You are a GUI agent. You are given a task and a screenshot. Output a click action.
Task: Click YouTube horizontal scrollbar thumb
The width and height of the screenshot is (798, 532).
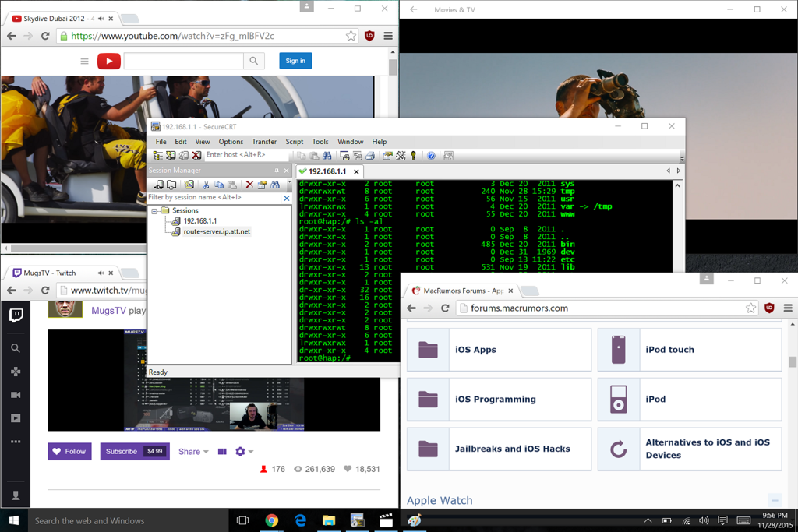point(79,248)
